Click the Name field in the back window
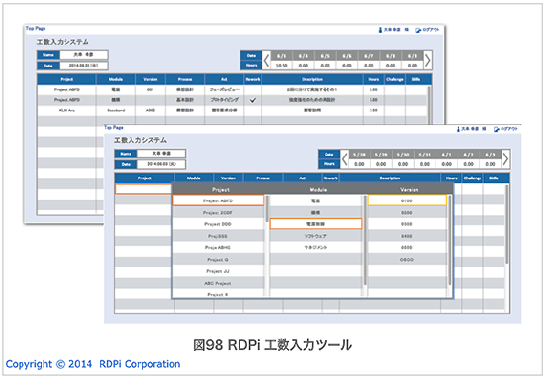The image size is (545, 377). (x=83, y=55)
